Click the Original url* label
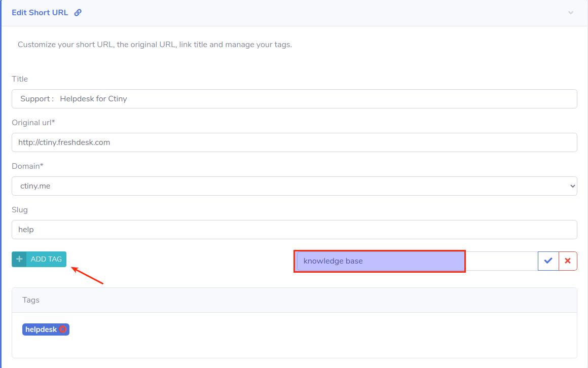588x368 pixels. click(33, 123)
